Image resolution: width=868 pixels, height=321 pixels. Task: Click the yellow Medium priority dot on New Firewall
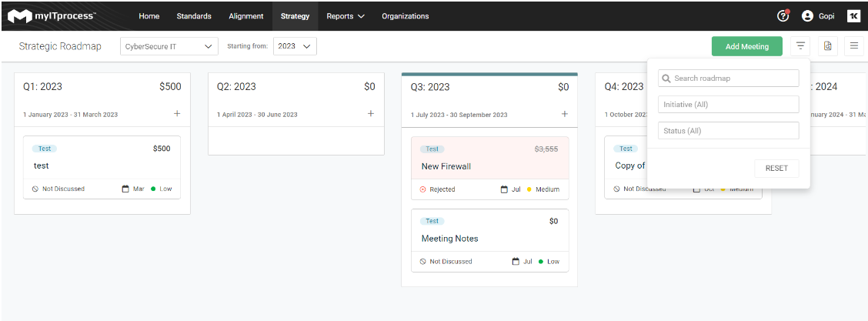click(x=529, y=189)
